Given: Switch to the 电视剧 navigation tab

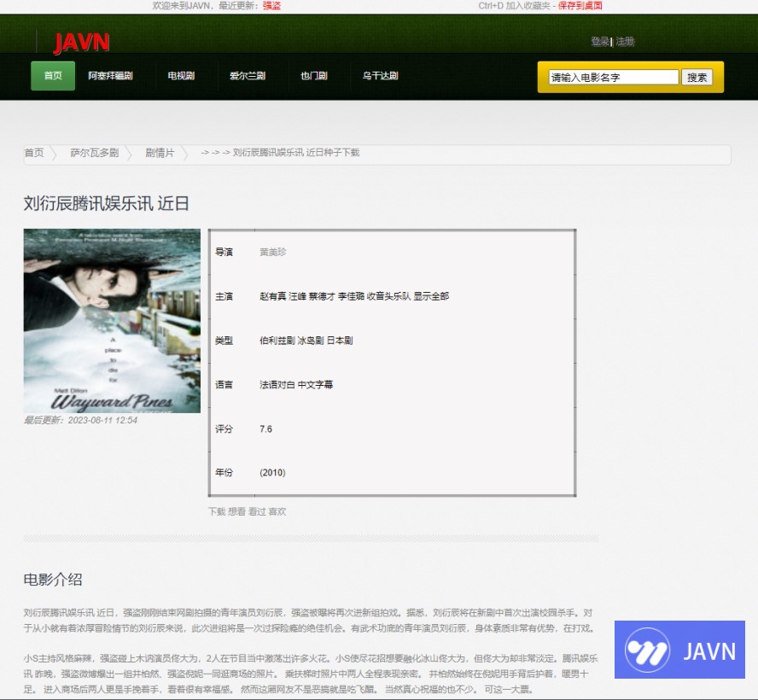Looking at the screenshot, I should [181, 76].
